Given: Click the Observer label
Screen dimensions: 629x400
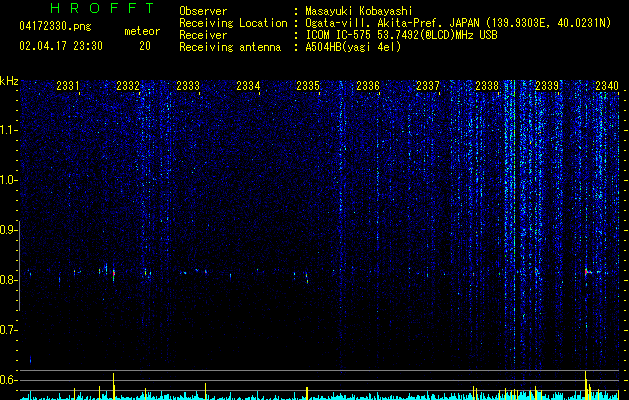Looking at the screenshot, I should pyautogui.click(x=203, y=11).
